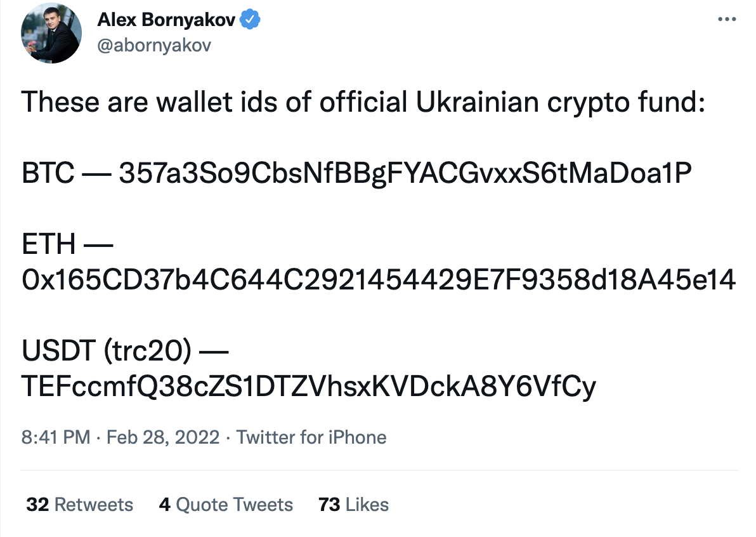Open Alex Bornyakov's profile avatar
This screenshot has height=537, width=756.
click(50, 35)
